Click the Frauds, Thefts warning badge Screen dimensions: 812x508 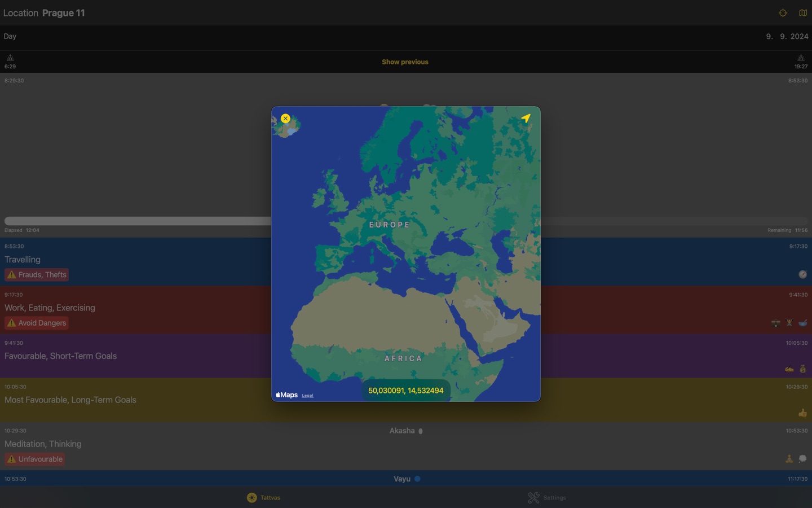[x=37, y=275]
